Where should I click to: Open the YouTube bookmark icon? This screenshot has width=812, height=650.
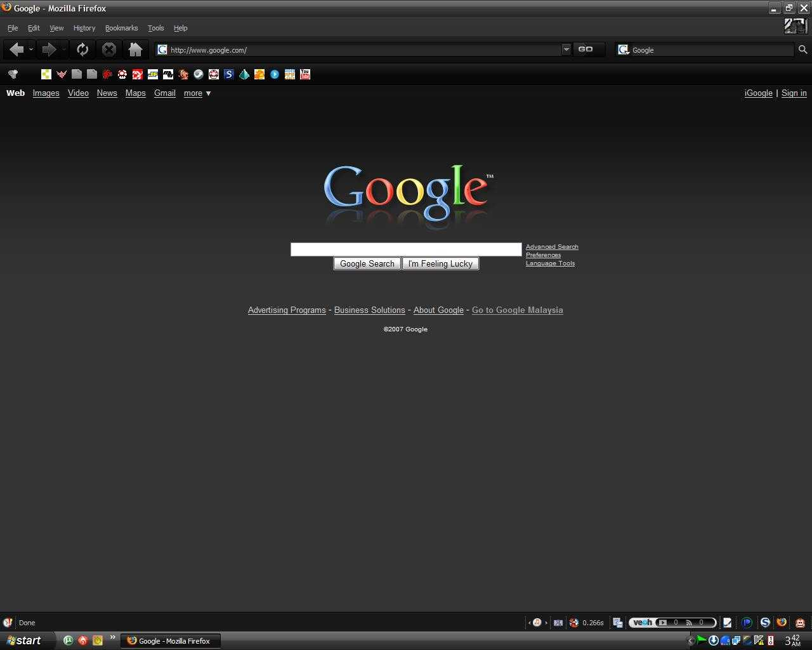pos(305,74)
